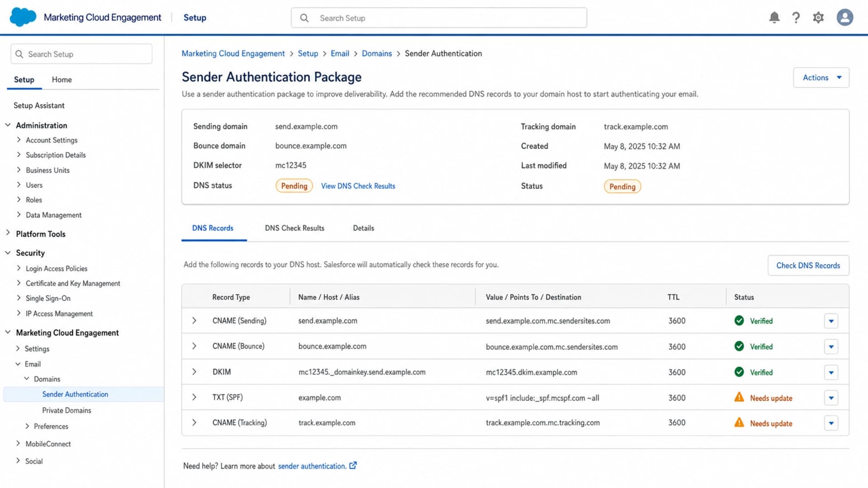
Task: Focus the sidebar Search Setup field
Action: tap(81, 54)
